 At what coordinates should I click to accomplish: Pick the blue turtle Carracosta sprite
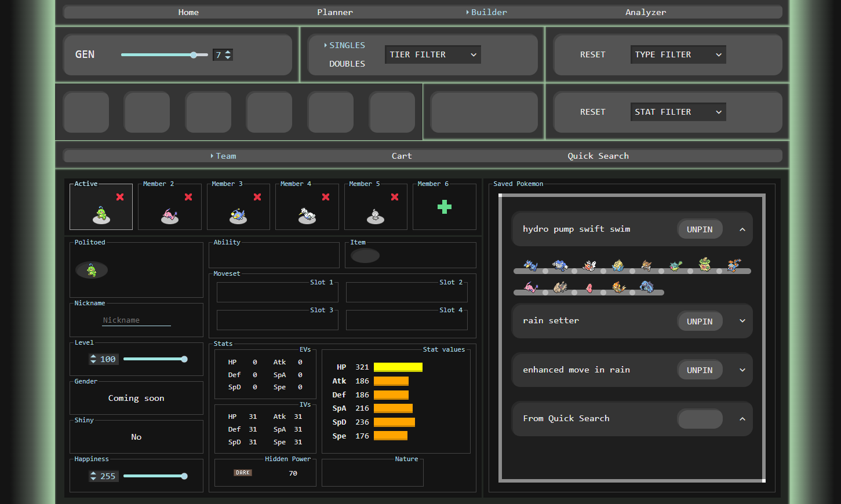pos(647,287)
